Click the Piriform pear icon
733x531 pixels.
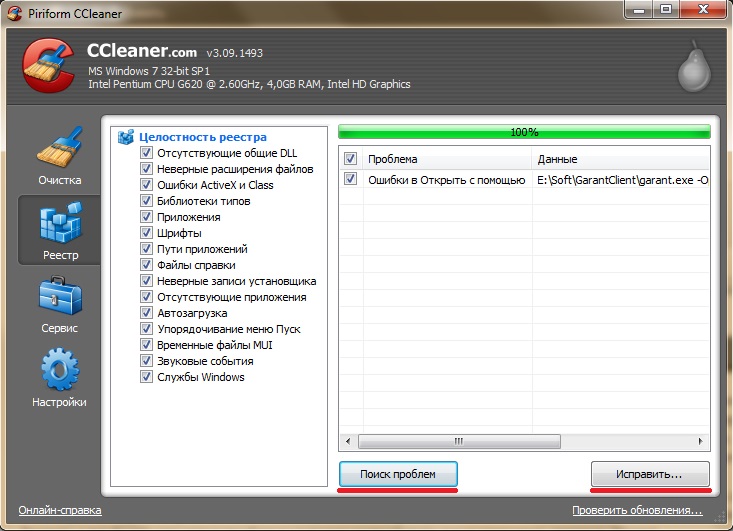(x=695, y=66)
